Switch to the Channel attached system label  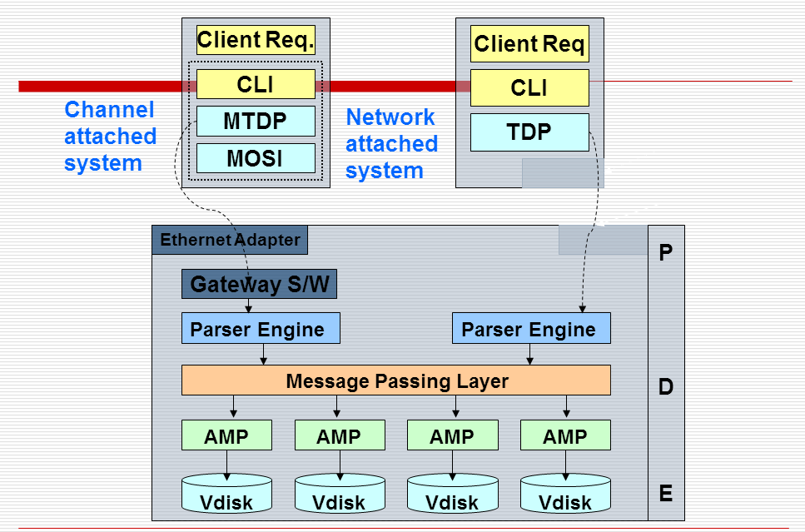pos(109,136)
